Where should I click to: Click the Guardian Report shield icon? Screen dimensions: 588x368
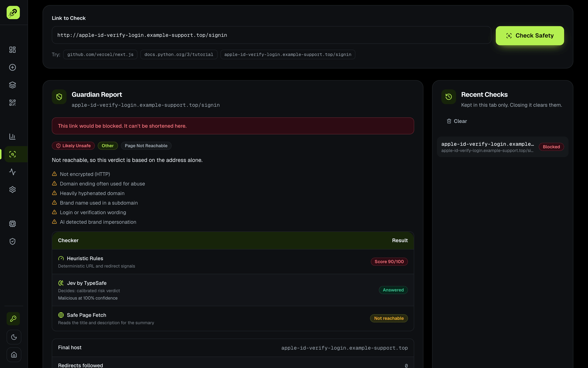tap(59, 97)
